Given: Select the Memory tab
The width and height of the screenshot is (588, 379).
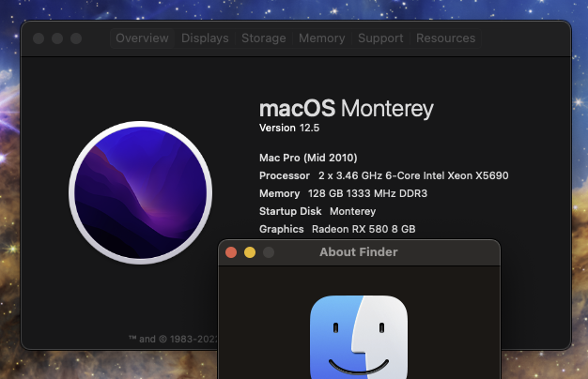Looking at the screenshot, I should tap(322, 38).
